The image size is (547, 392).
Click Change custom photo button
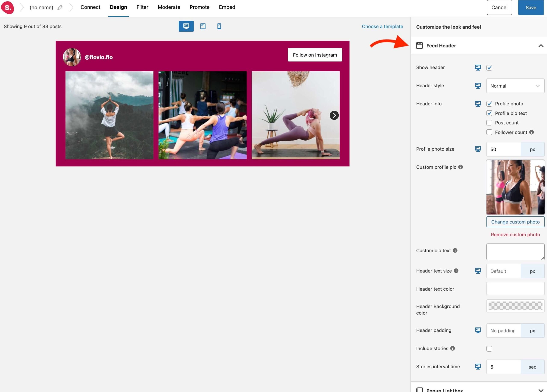[x=515, y=222]
